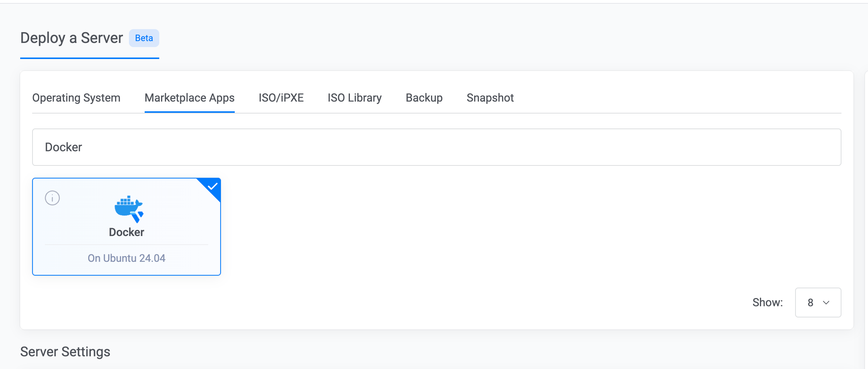Go to the ISO Library tab
Viewport: 868px width, 369px height.
(354, 98)
